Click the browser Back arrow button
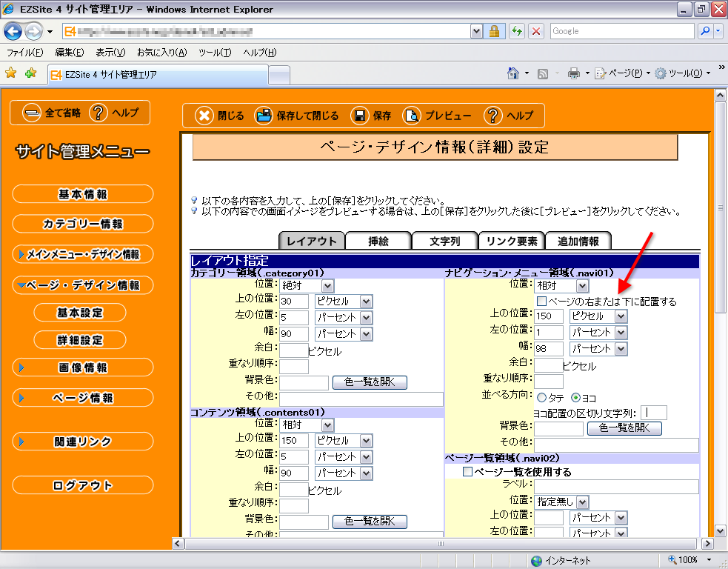The image size is (728, 569). [13, 32]
